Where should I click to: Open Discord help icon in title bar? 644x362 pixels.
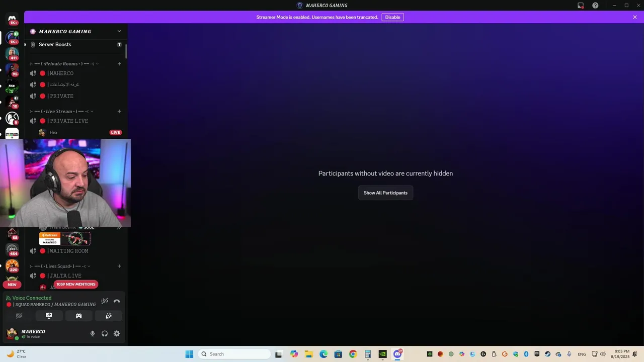click(x=595, y=6)
